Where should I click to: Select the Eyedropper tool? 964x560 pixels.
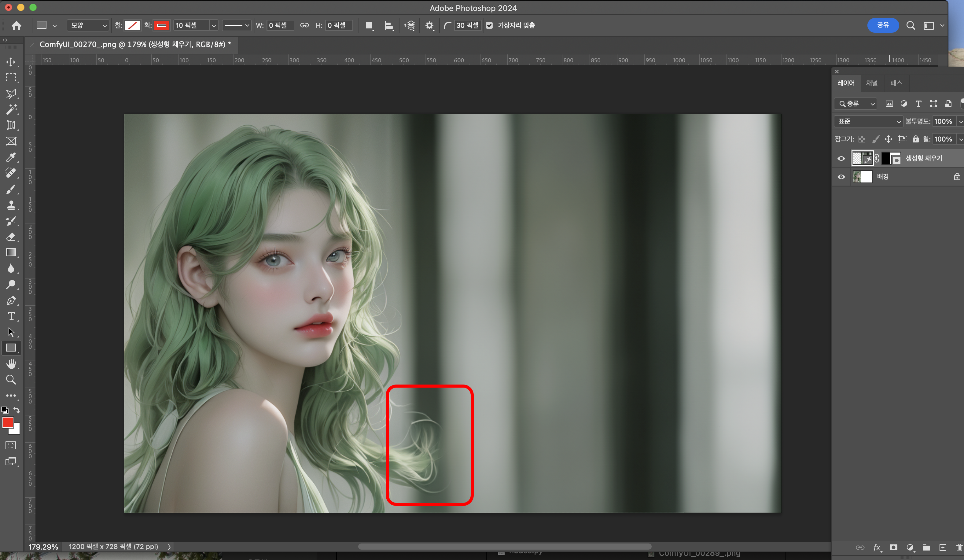pos(11,157)
